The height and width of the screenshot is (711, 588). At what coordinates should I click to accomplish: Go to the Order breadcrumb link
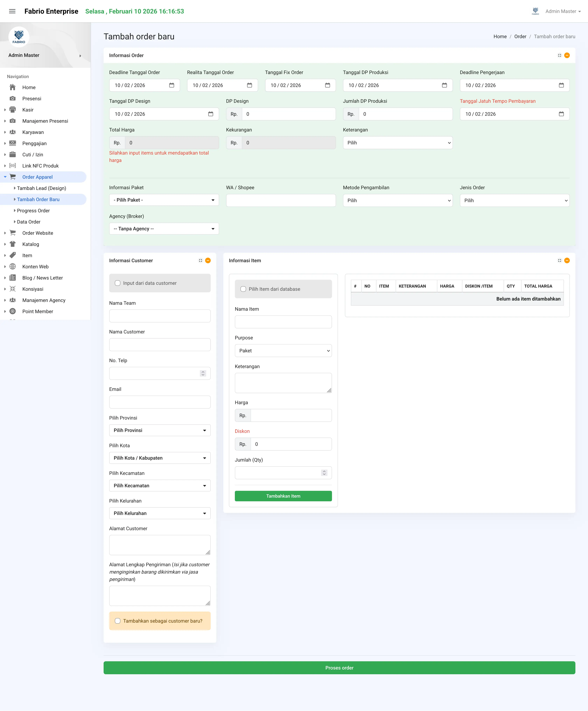pos(520,37)
